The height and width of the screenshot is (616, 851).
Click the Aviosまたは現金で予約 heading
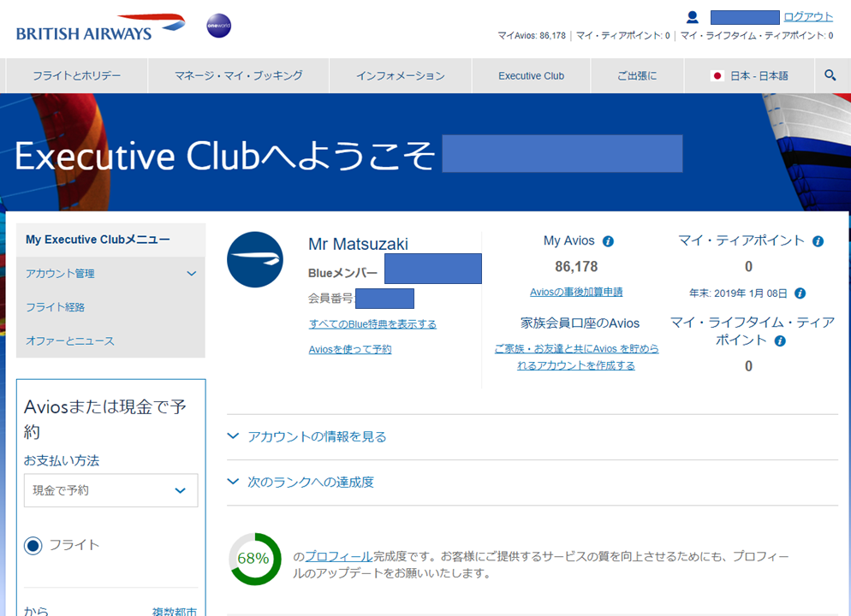(x=105, y=418)
